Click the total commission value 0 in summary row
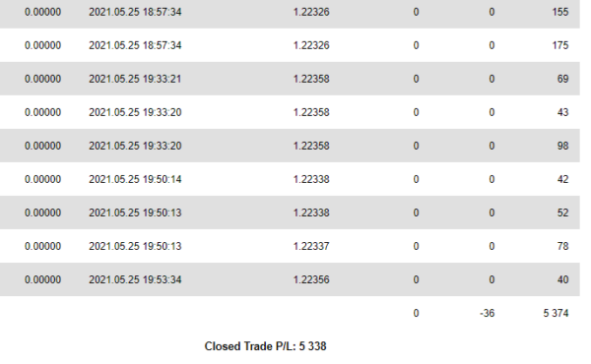 pyautogui.click(x=416, y=313)
